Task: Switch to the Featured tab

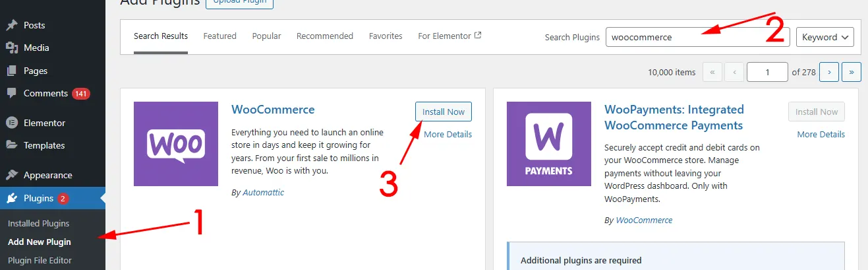Action: tap(220, 36)
